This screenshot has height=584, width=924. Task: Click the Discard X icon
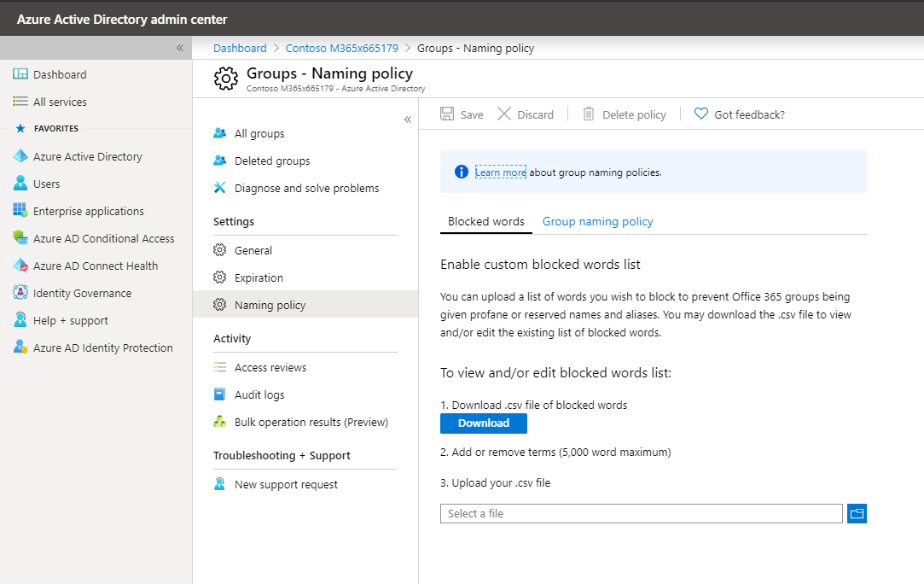(504, 114)
